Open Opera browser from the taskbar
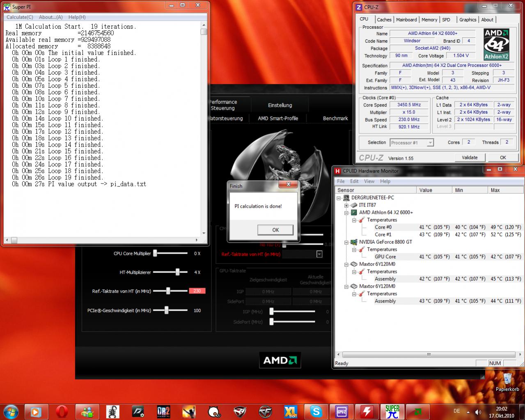 tap(62, 411)
